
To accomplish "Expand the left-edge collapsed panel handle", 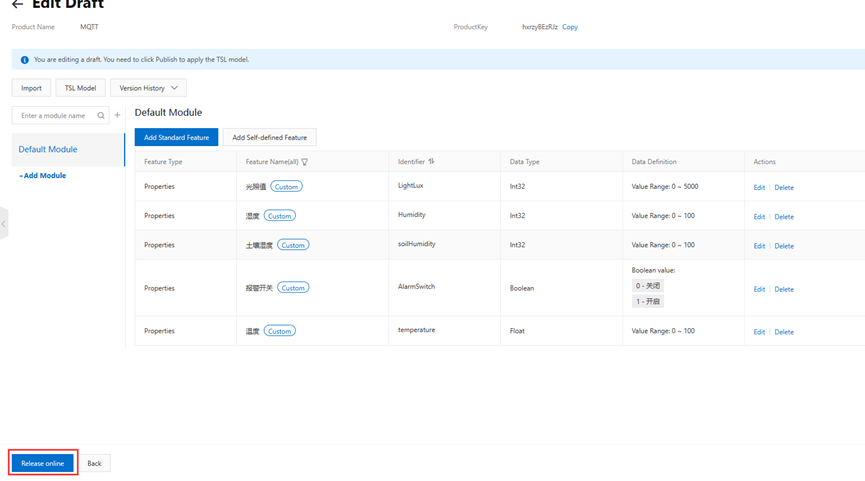I will click(x=4, y=223).
